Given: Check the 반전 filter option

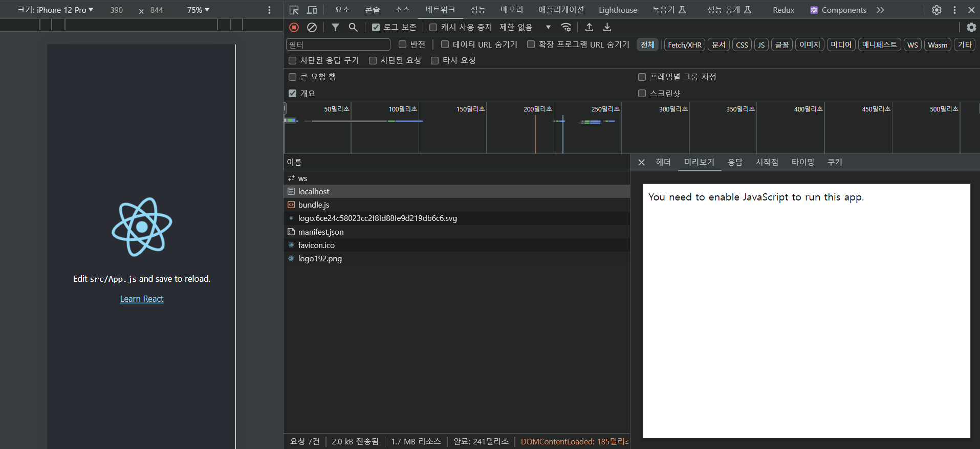Looking at the screenshot, I should (402, 44).
